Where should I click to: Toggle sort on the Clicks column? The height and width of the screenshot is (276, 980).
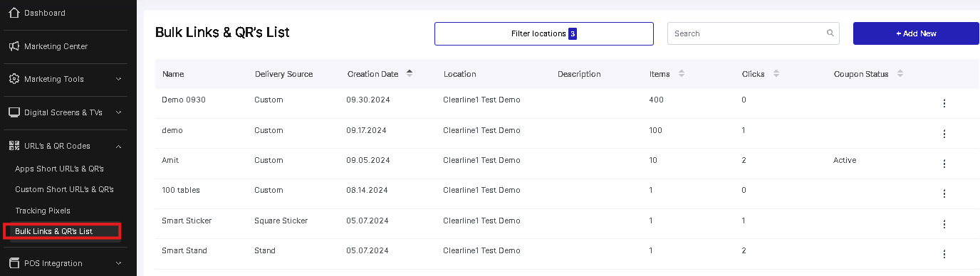click(776, 73)
